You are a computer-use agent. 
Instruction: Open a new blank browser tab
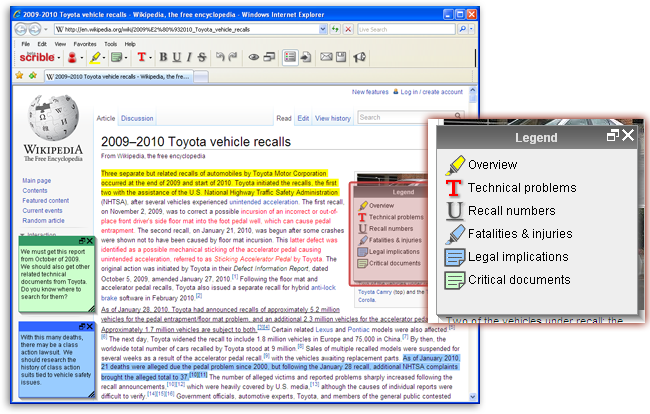point(201,77)
